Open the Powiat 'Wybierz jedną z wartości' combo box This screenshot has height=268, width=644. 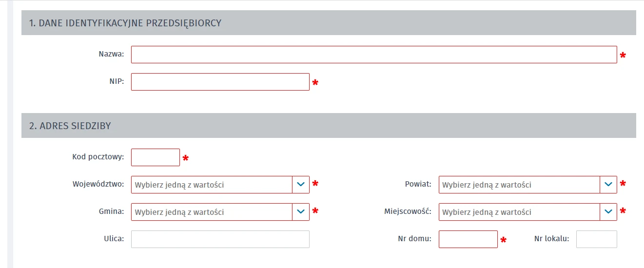point(528,185)
